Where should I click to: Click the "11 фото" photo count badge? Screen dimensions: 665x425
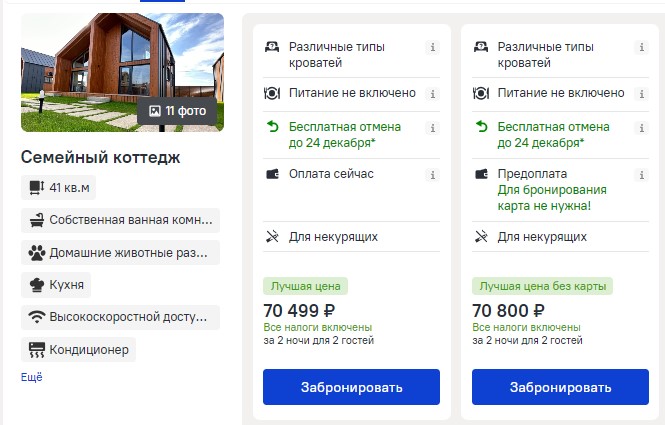177,111
